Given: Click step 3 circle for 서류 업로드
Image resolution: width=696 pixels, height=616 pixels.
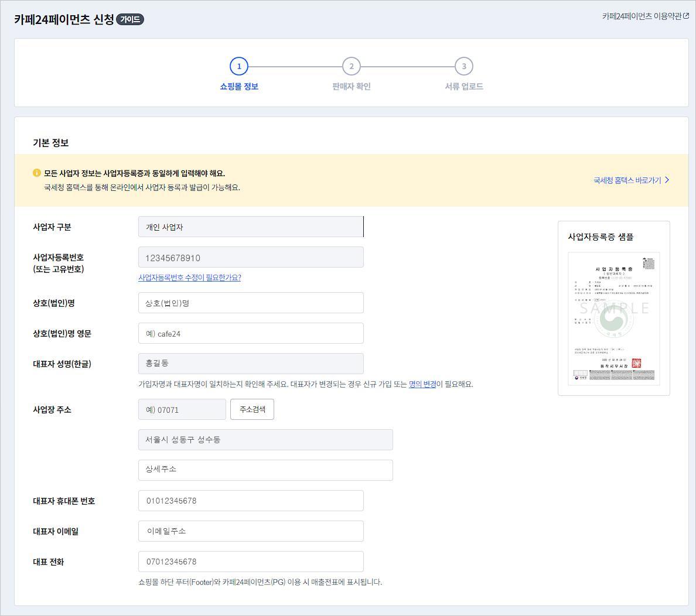Looking at the screenshot, I should [463, 66].
